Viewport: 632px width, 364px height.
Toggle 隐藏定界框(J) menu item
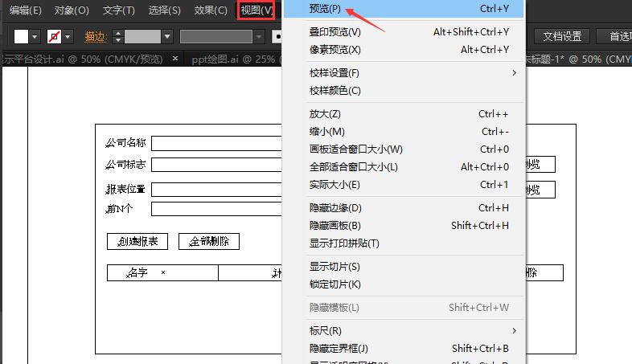(x=404, y=349)
